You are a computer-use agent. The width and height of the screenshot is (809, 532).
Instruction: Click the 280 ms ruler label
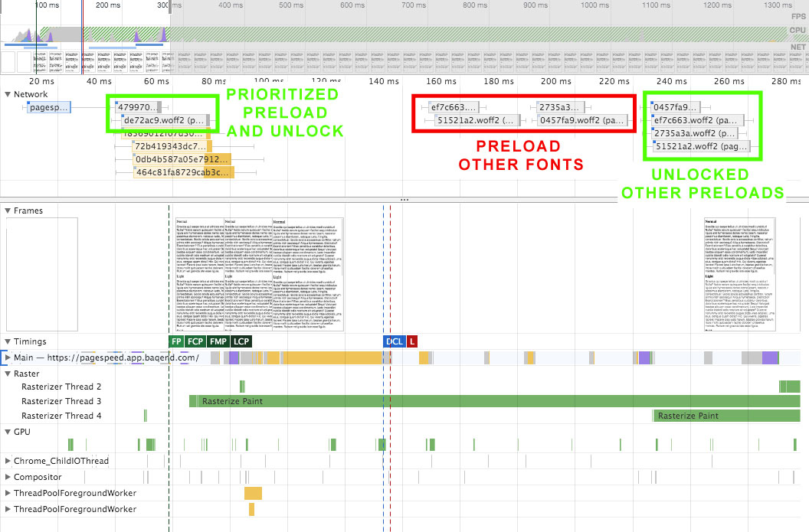tap(786, 81)
